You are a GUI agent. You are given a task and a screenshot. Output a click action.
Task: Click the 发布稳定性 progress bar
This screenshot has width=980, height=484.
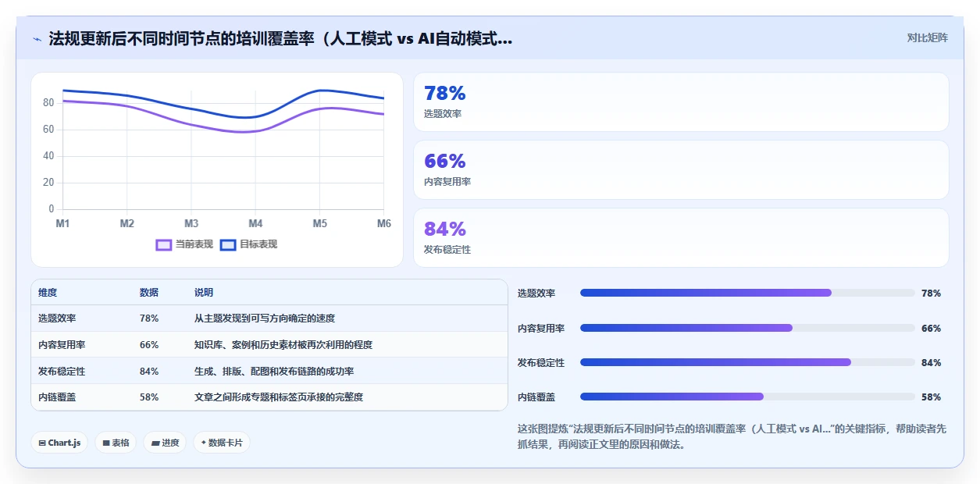(x=747, y=362)
